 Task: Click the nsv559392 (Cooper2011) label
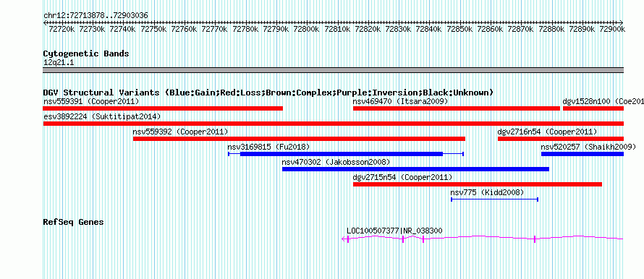click(180, 132)
